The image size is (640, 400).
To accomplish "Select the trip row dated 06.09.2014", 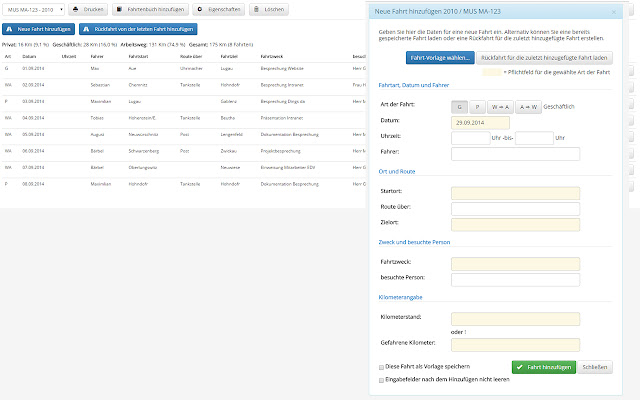I will pyautogui.click(x=184, y=151).
